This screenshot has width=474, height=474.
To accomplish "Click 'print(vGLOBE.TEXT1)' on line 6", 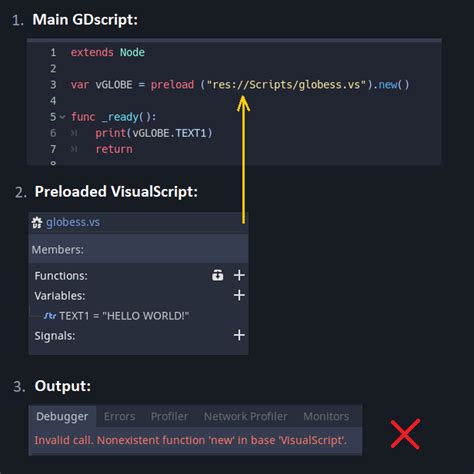I will [154, 133].
